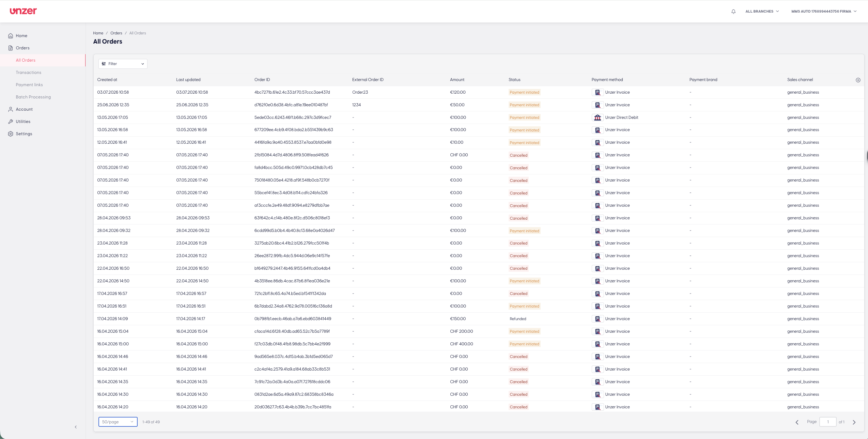868x439 pixels.
Task: Click the Settings gear icon in sidebar
Action: pyautogui.click(x=11, y=134)
